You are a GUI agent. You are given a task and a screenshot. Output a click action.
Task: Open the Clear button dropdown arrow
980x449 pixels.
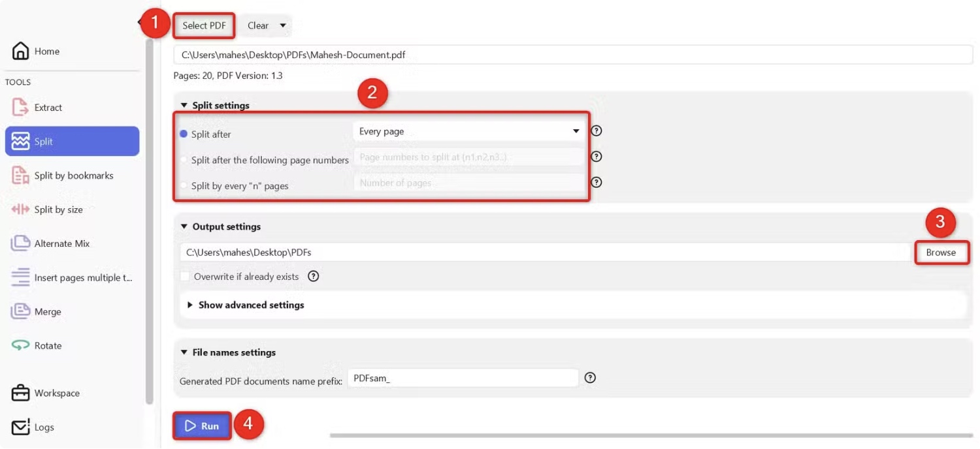click(283, 25)
